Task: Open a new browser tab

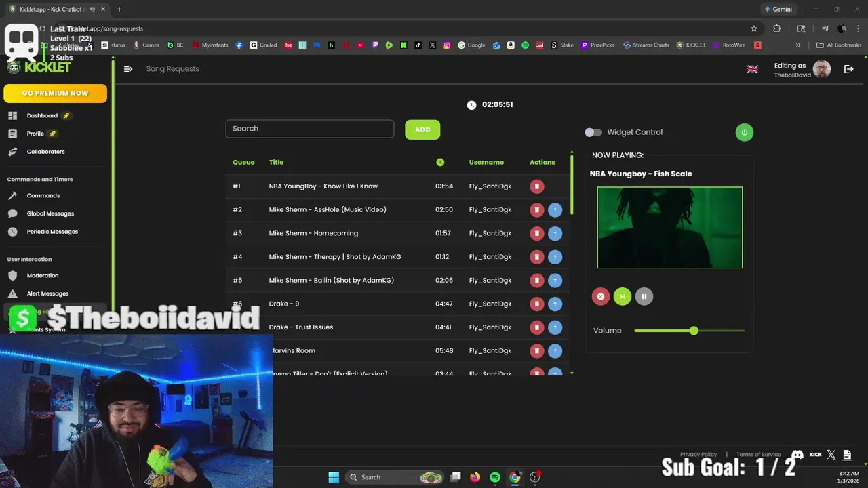Action: [x=119, y=9]
